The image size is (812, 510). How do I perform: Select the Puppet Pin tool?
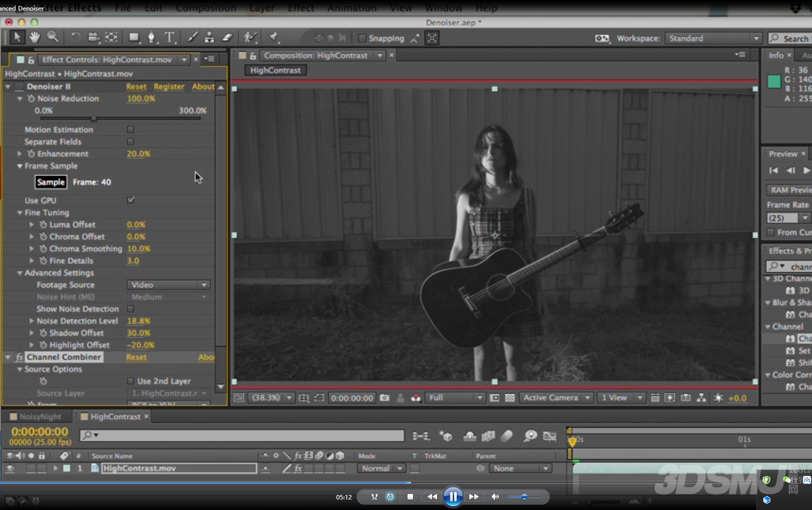tap(274, 38)
